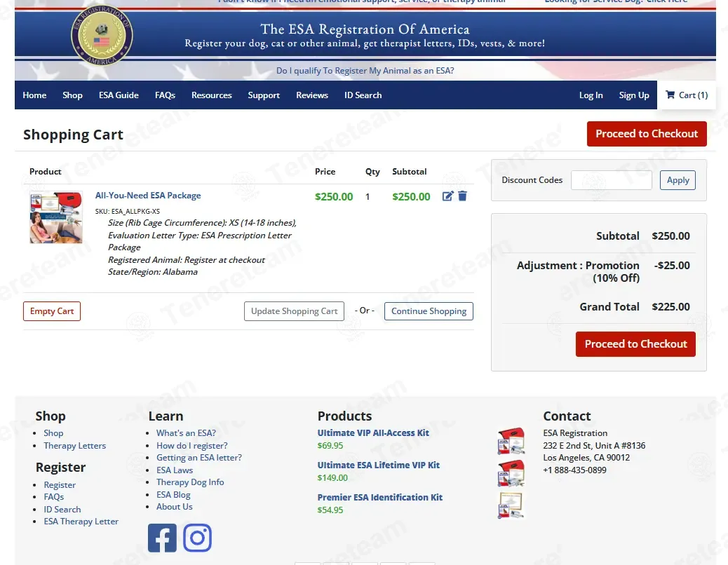Open Ultimate VIP All-Access Kit product link

(373, 433)
